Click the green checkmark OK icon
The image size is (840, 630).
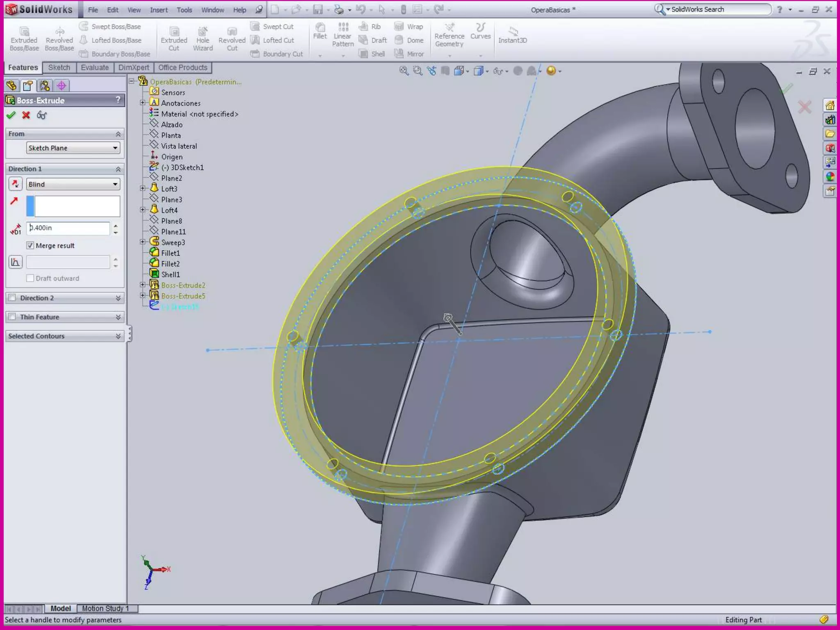click(11, 115)
